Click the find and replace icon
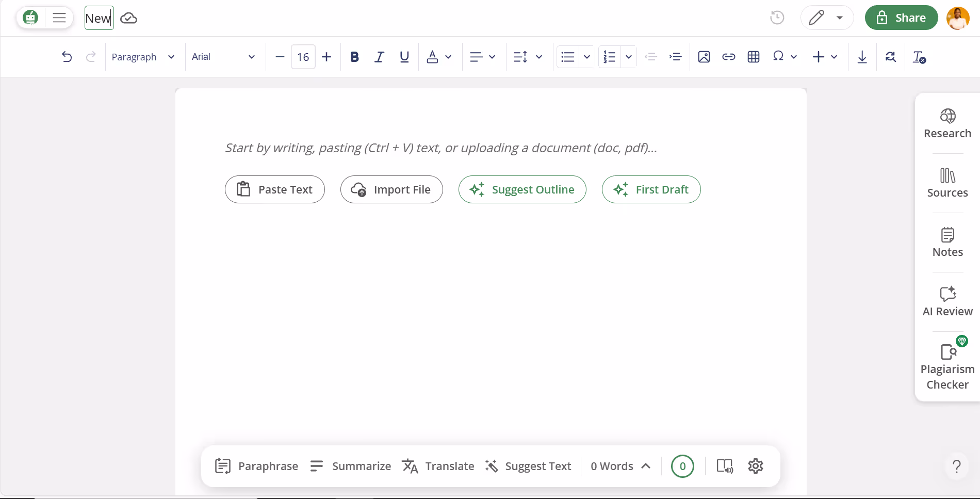This screenshot has height=499, width=980. pos(891,57)
